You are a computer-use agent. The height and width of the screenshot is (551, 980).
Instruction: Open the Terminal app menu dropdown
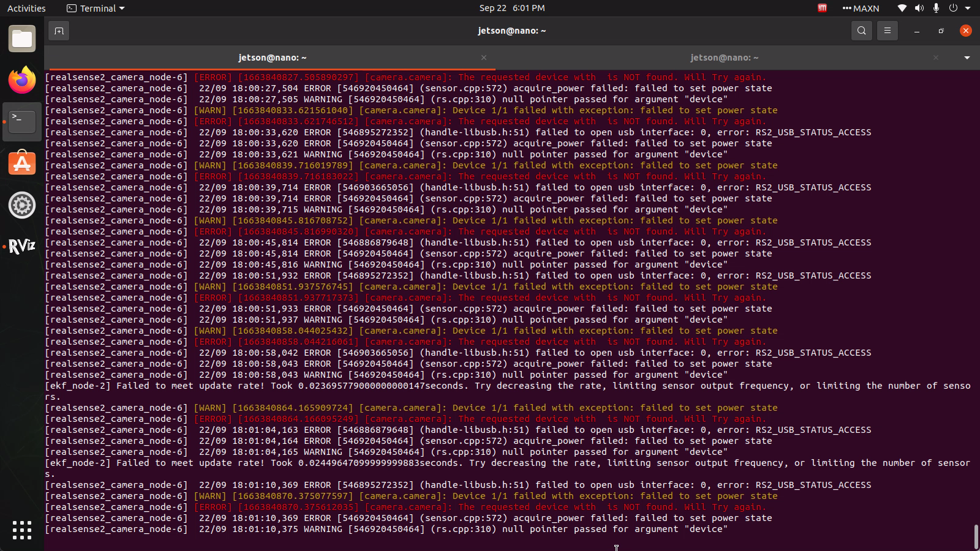point(96,9)
